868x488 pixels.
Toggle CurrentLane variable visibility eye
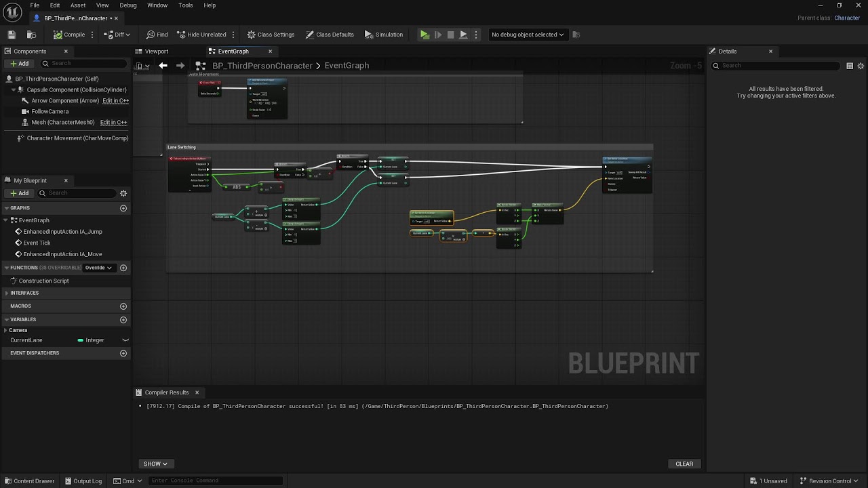(125, 340)
